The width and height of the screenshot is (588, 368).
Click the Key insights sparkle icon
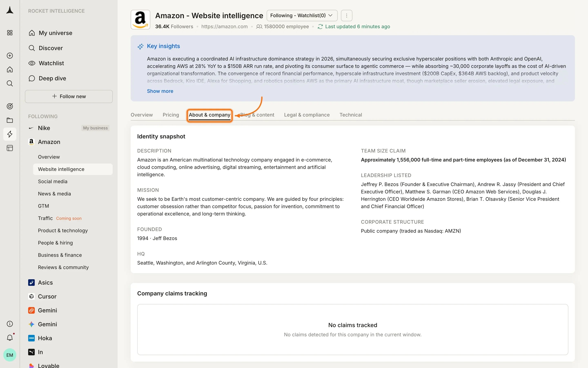click(140, 46)
